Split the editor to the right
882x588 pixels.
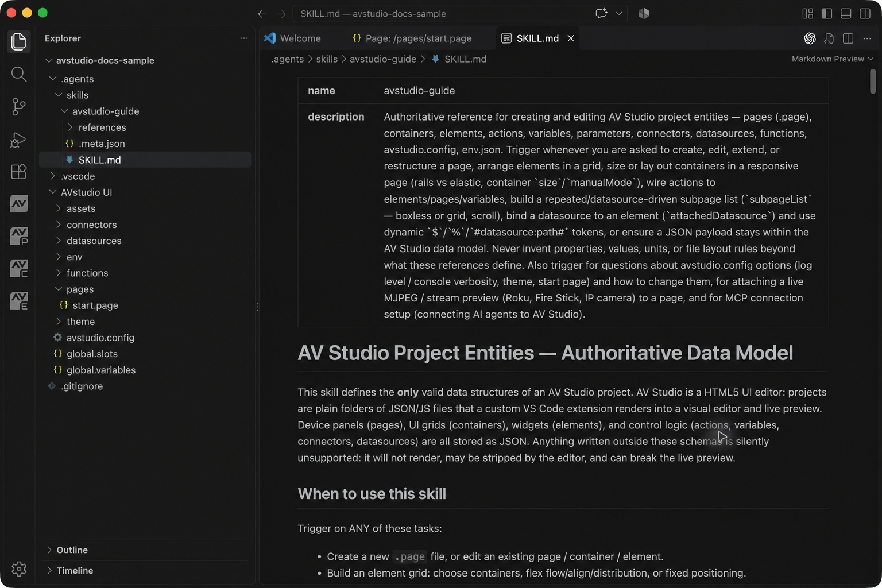click(848, 38)
